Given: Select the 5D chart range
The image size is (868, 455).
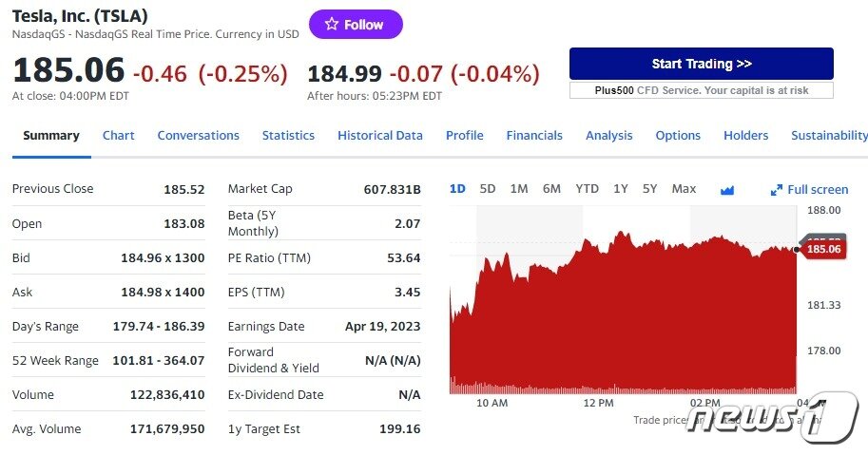Looking at the screenshot, I should click(x=488, y=189).
